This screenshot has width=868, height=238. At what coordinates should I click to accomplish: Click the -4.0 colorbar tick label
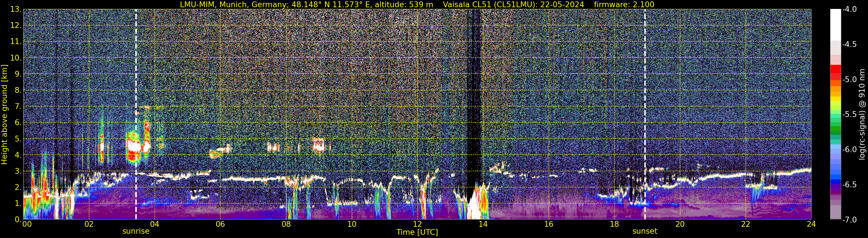point(849,10)
